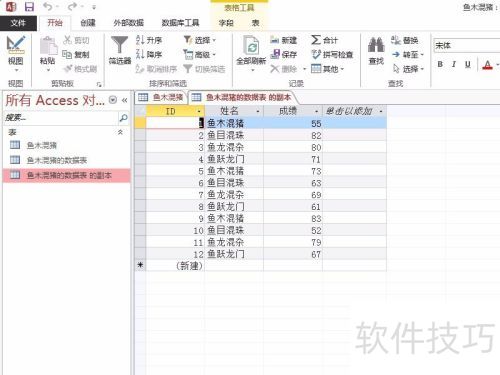Click the navigation pane search field
The width and height of the screenshot is (500, 375).
61,117
